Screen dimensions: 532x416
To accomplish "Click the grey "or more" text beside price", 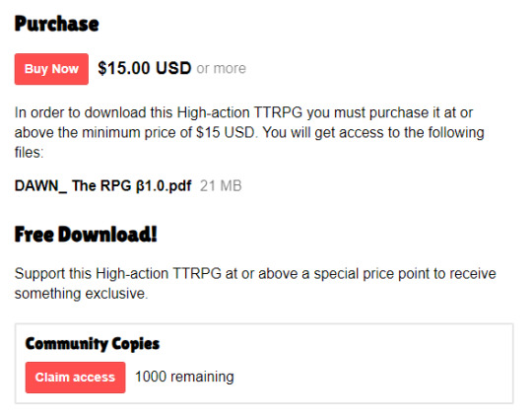I will 222,69.
